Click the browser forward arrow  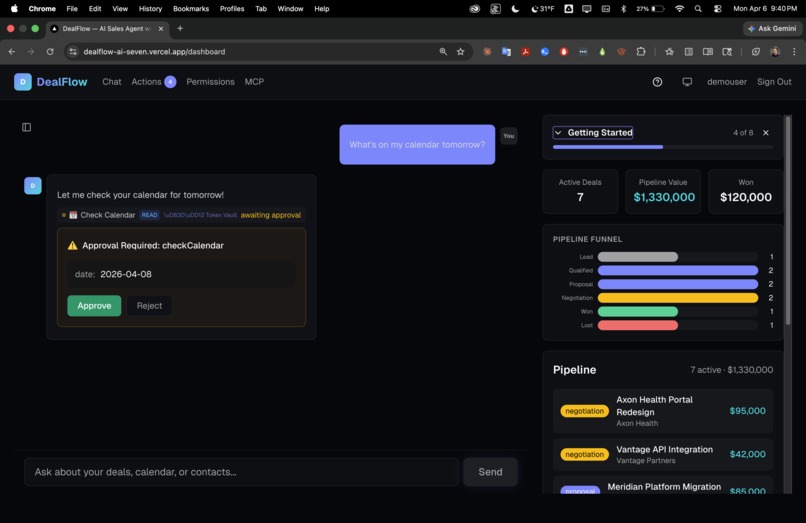pyautogui.click(x=31, y=51)
